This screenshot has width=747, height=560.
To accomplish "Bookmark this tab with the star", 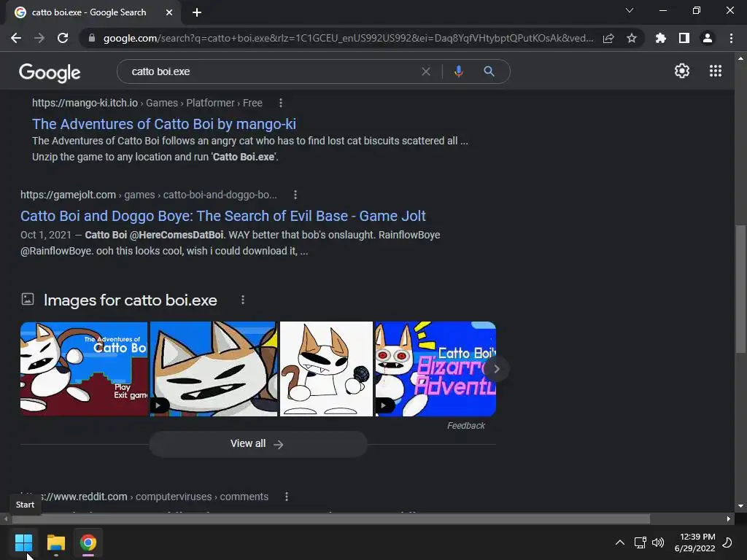I will 631,38.
